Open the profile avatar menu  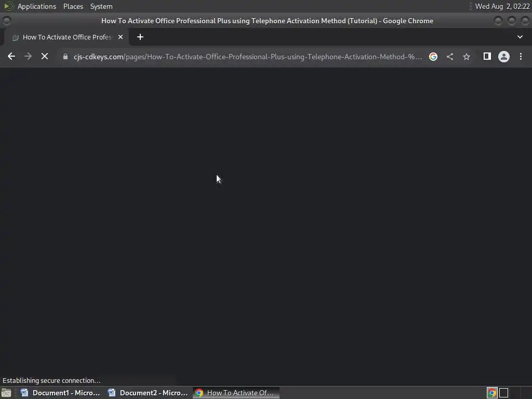(x=504, y=56)
